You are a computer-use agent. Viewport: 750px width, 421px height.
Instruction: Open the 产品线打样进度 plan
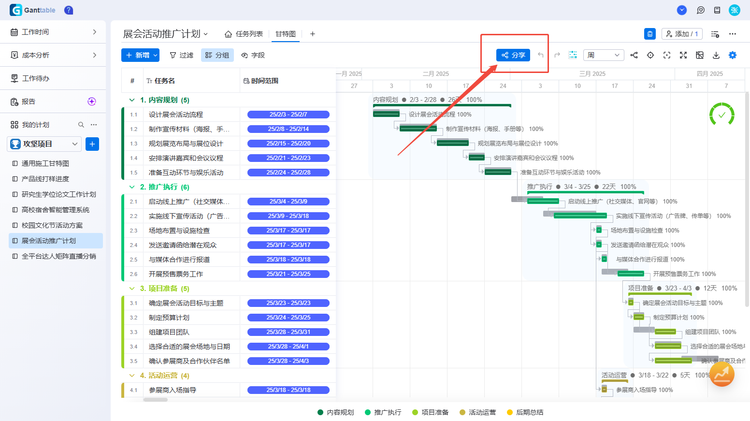[55, 178]
